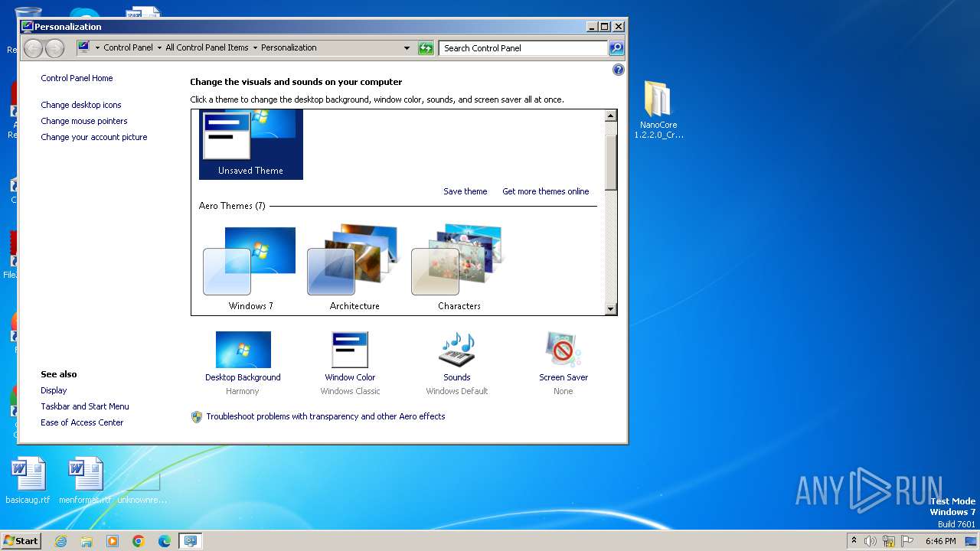The image size is (980, 551).
Task: Click the volume speaker tray icon
Action: tap(871, 541)
